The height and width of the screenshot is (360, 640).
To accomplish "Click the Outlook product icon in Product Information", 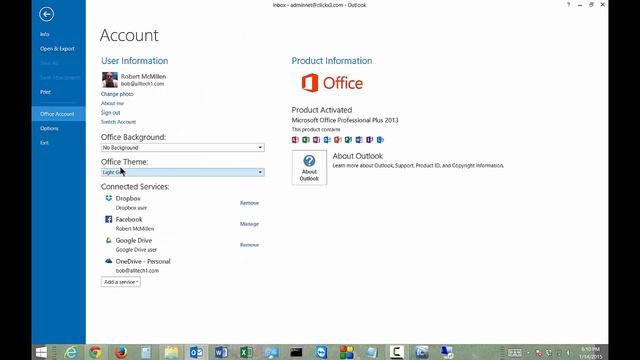I will coord(327,140).
